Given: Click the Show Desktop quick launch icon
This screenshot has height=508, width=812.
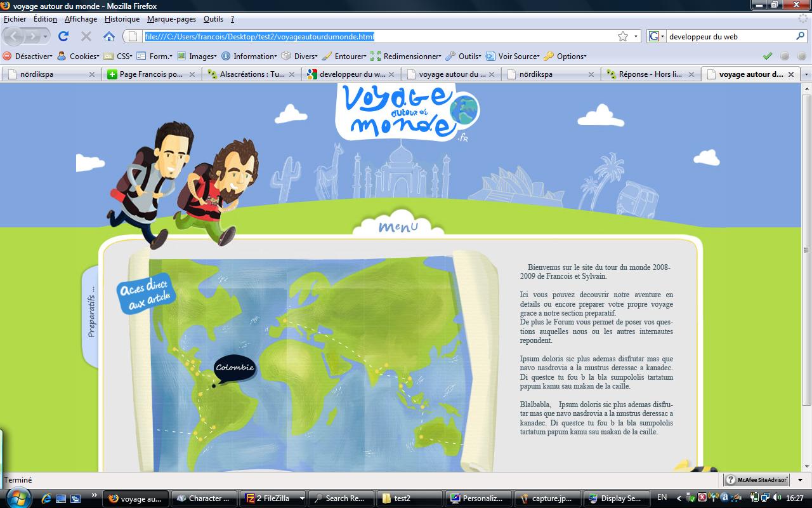Looking at the screenshot, I should [61, 498].
